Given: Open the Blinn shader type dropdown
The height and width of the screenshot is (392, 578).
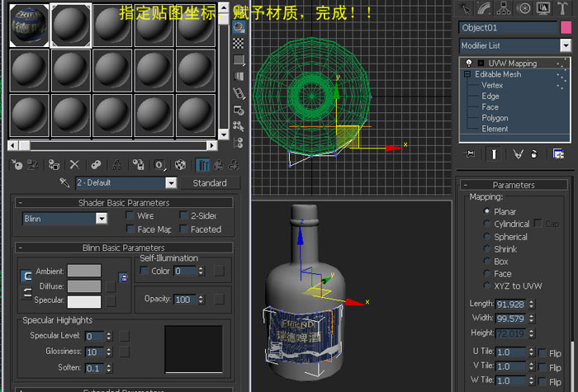Looking at the screenshot, I should pos(102,219).
